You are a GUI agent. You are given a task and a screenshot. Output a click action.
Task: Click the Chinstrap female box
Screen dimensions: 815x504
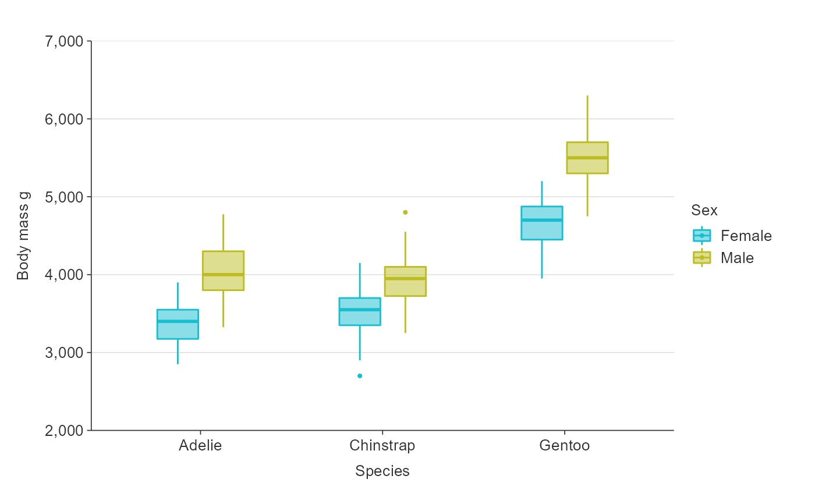click(x=360, y=311)
